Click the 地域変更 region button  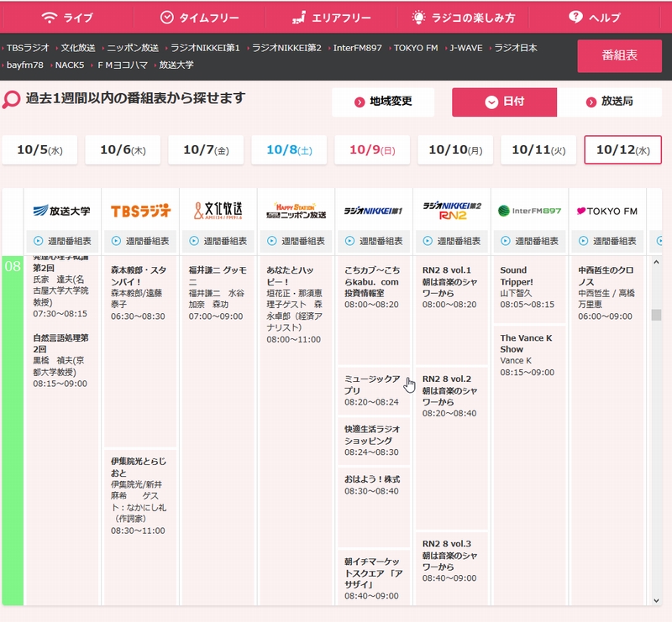coord(383,102)
